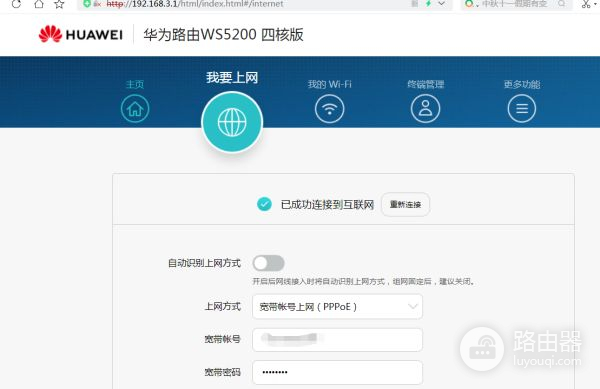Open 更多功能 menu icon
The image size is (600, 389).
click(x=522, y=109)
